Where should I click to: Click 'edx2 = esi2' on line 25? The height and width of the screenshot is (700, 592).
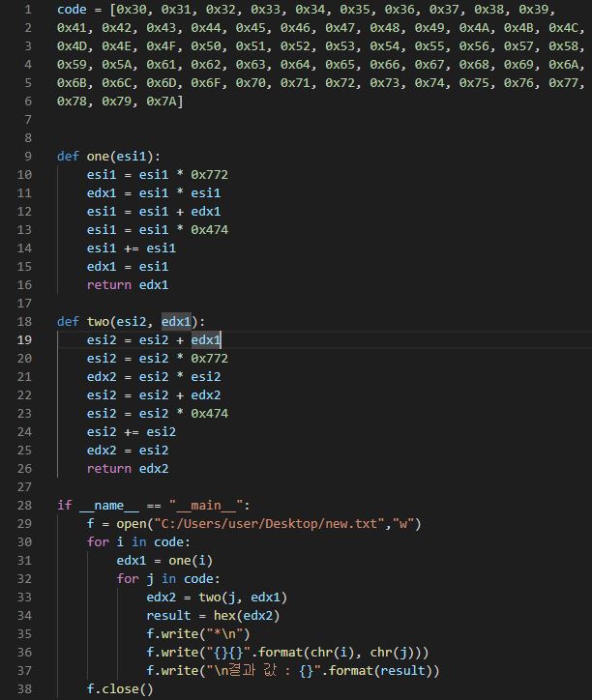click(128, 450)
